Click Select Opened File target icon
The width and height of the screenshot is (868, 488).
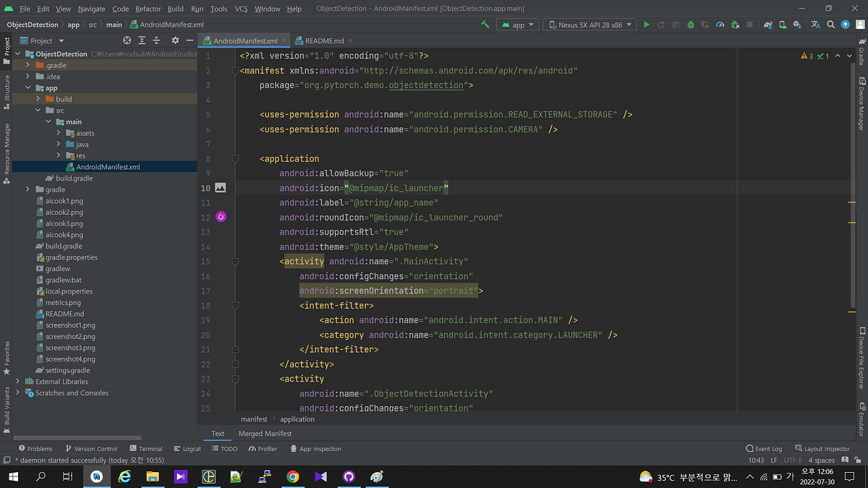[127, 40]
